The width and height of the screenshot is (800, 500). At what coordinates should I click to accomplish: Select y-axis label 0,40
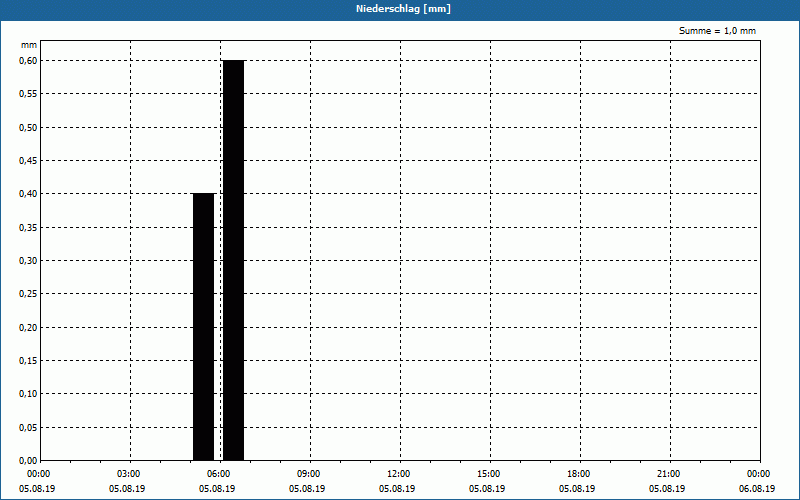28,194
